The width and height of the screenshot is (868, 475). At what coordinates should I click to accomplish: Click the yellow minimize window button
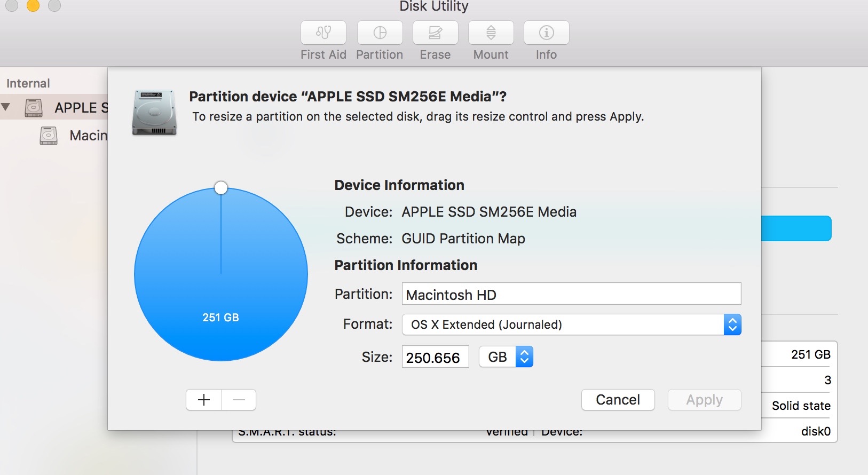(33, 5)
